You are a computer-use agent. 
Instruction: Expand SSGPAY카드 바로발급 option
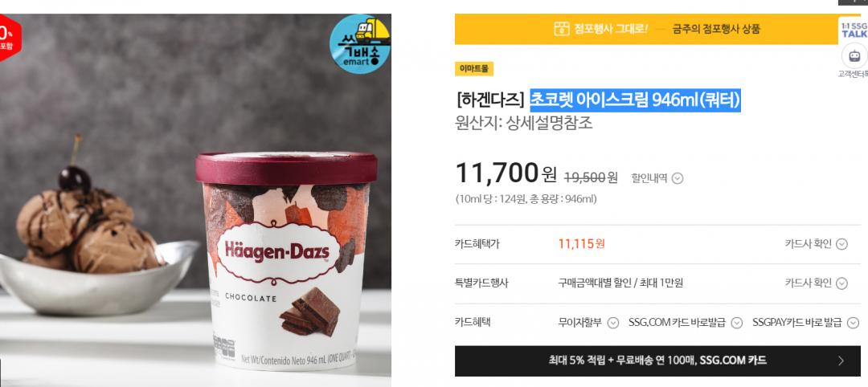click(x=805, y=322)
